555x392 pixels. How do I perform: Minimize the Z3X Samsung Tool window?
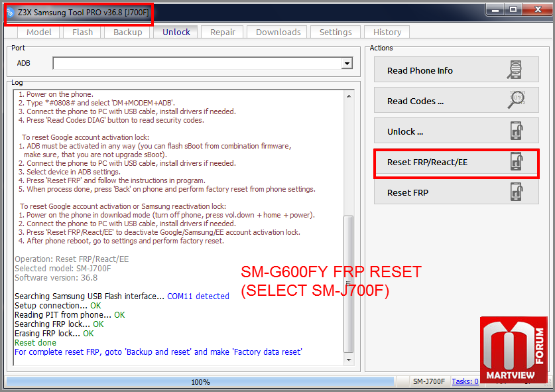click(x=495, y=10)
